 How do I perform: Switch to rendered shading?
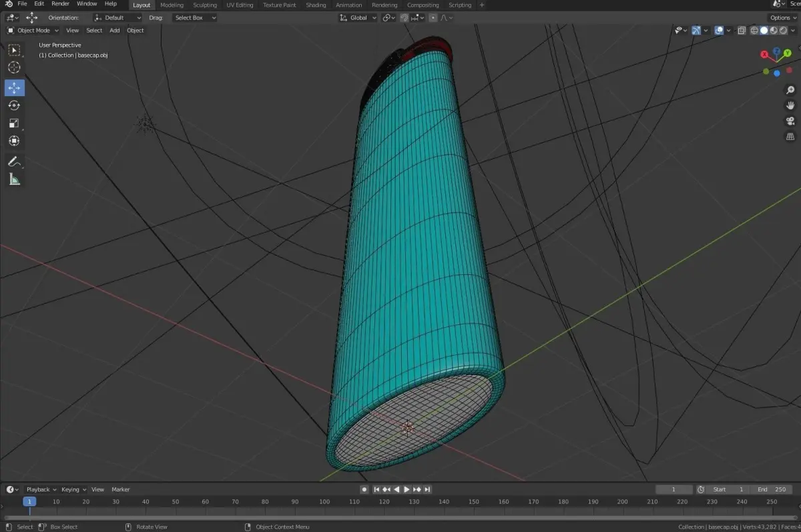(x=783, y=30)
